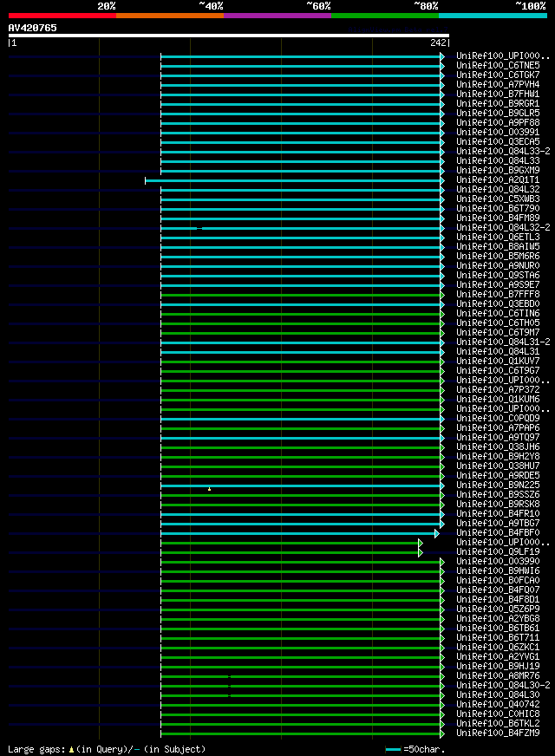
Task: Select the UniRef100_C6TIN6 label
Action: click(498, 313)
